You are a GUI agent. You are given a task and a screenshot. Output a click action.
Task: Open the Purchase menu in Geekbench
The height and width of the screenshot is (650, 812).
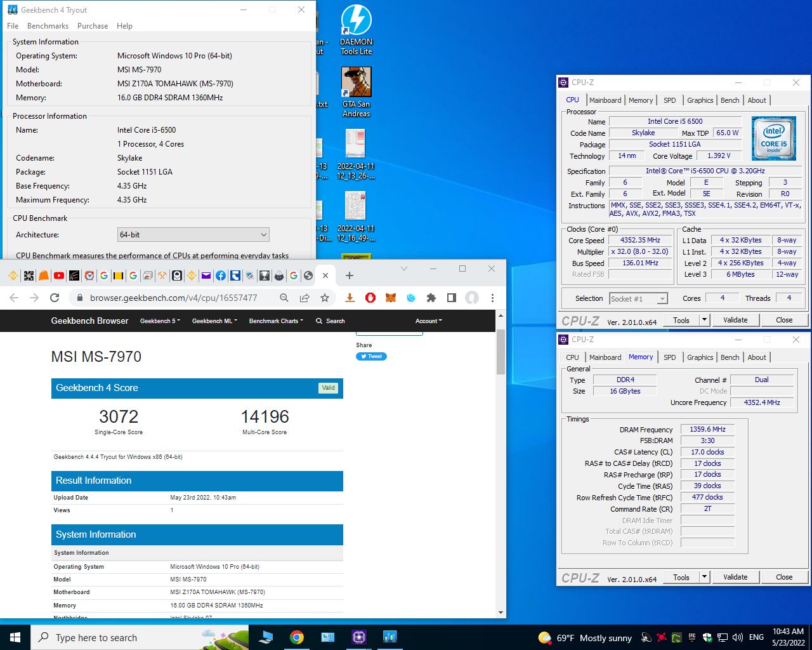pos(93,26)
